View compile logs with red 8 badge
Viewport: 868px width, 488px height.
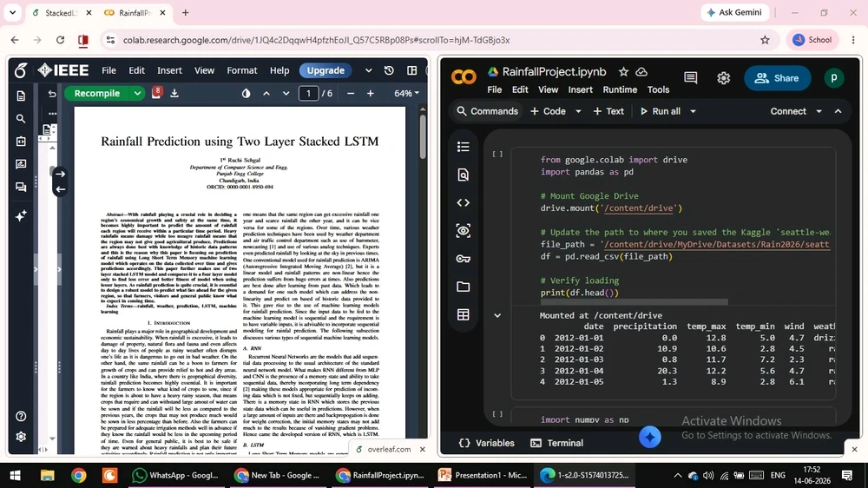click(156, 93)
